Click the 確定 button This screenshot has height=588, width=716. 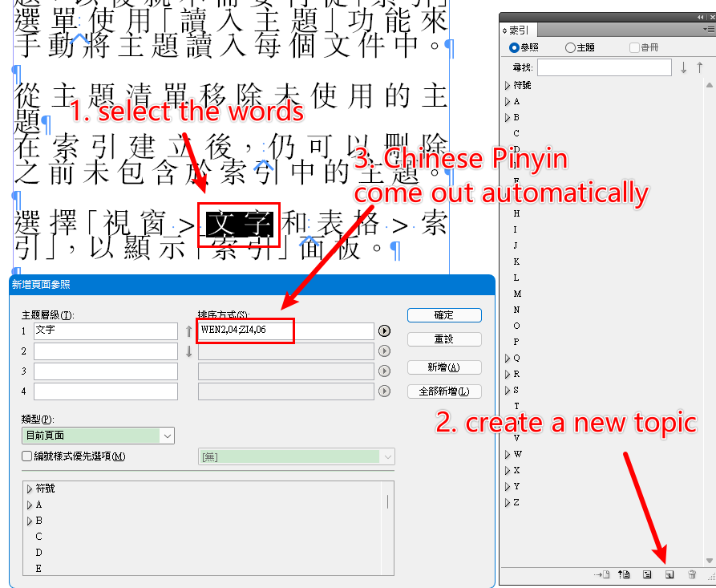[444, 314]
